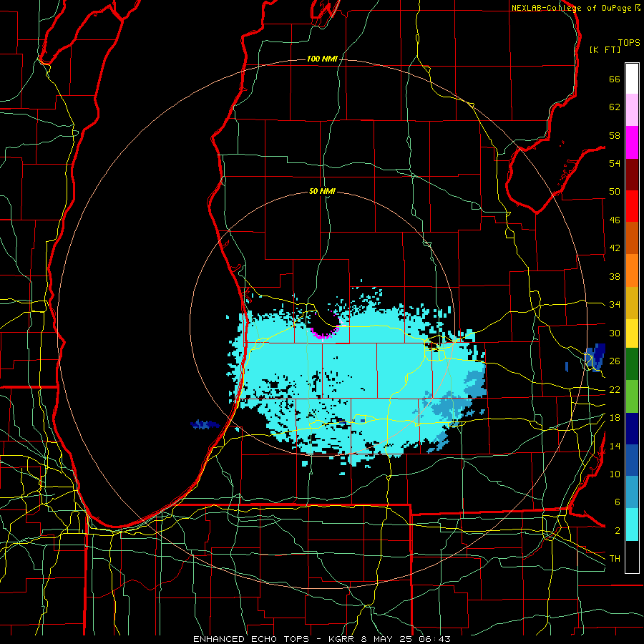
Task: Click the 100 NMI range ring label
Action: (322, 59)
